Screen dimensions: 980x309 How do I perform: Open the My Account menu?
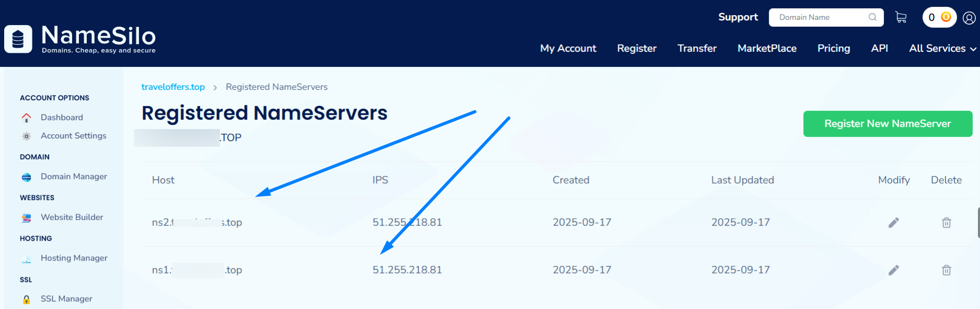pos(568,48)
